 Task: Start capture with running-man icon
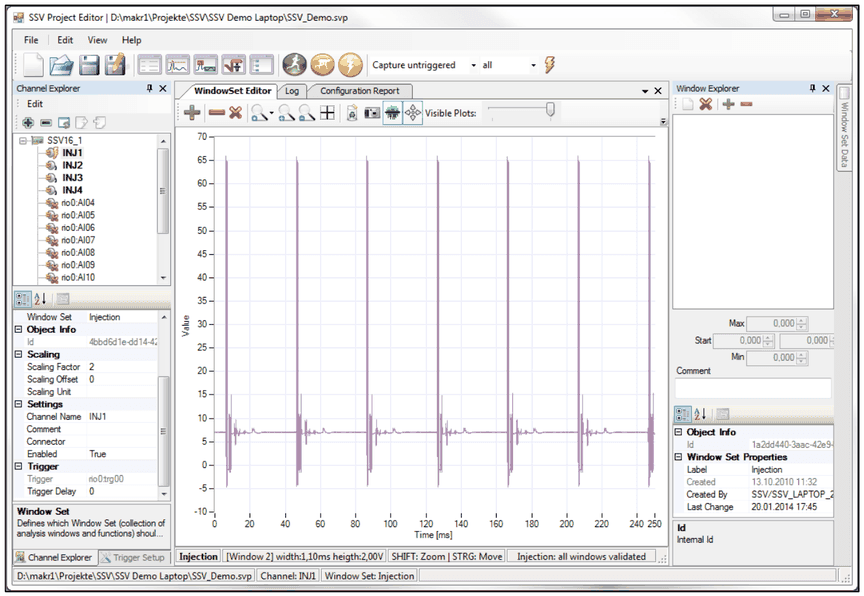[x=295, y=65]
